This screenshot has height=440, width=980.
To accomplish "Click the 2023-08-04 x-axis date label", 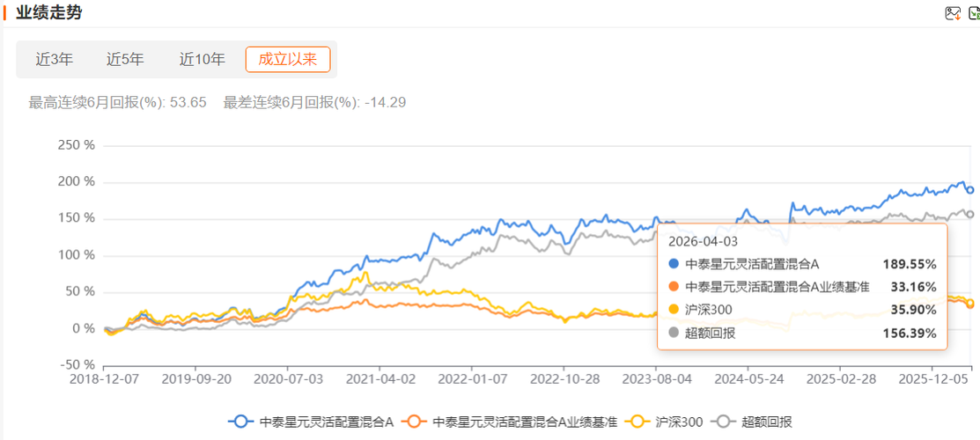I will (x=655, y=379).
